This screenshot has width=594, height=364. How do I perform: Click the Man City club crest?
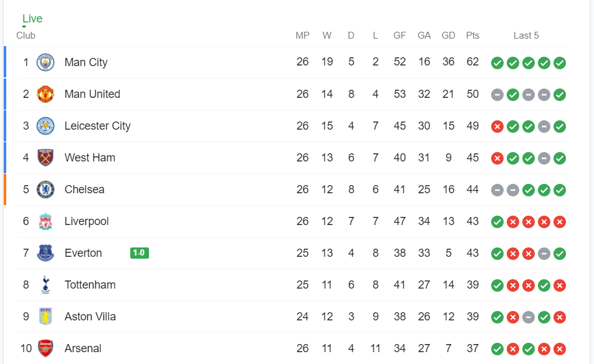46,62
